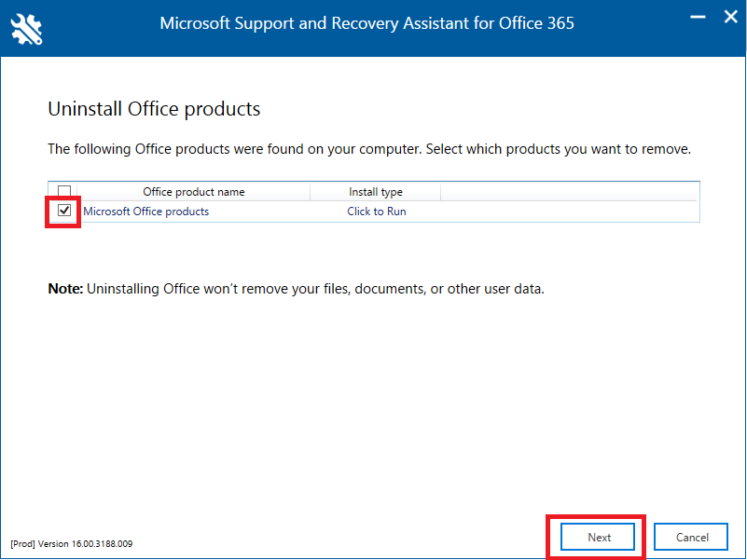Click Next to continue uninstall
747x560 pixels.
598,537
